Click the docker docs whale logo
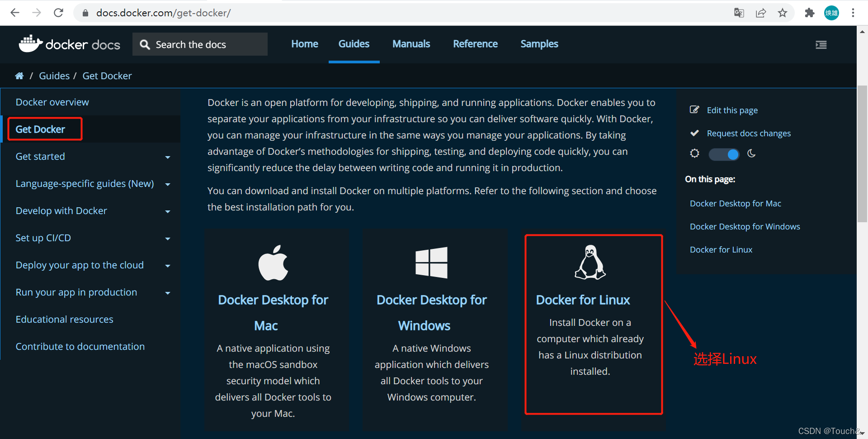This screenshot has width=868, height=439. click(30, 43)
